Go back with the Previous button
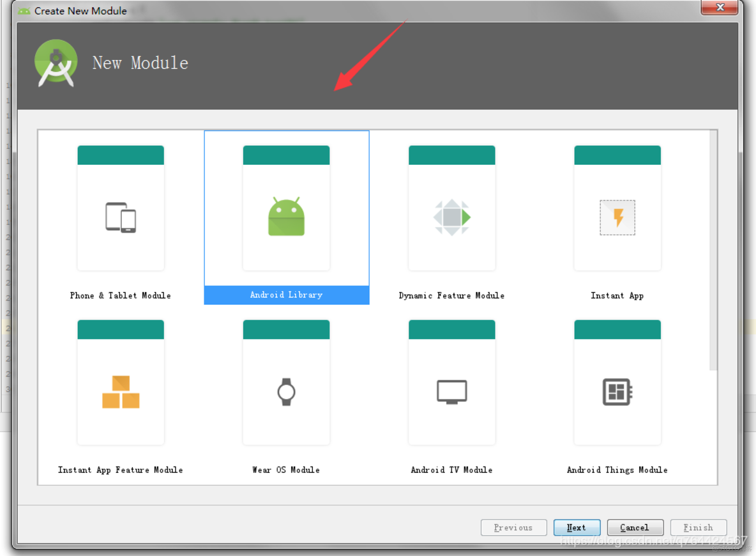This screenshot has height=556, width=756. coord(513,527)
